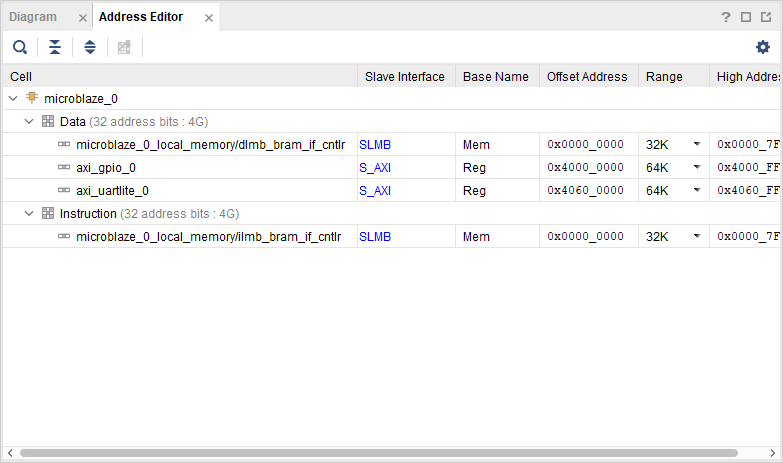
Task: Click the scroll right arrow
Action: coord(773,453)
